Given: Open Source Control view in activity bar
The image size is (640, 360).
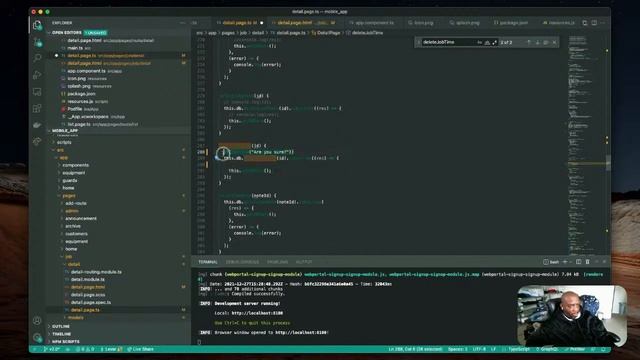Looking at the screenshot, I should pos(37,42).
